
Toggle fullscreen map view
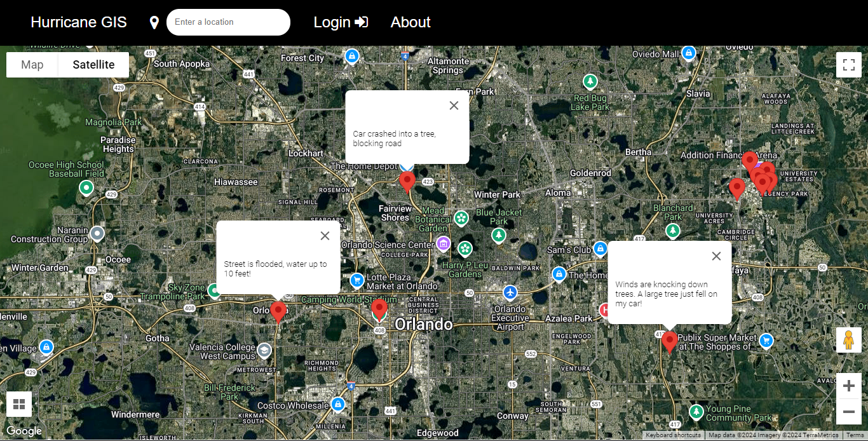coord(848,65)
